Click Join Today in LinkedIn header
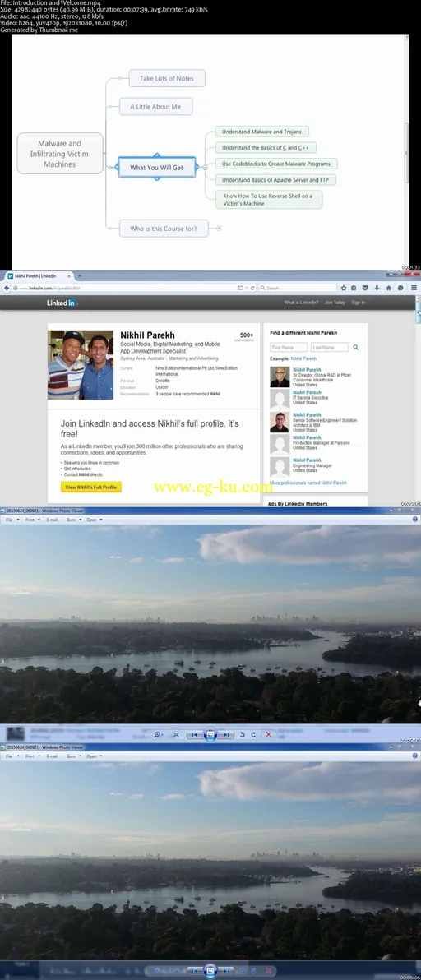 pos(334,303)
